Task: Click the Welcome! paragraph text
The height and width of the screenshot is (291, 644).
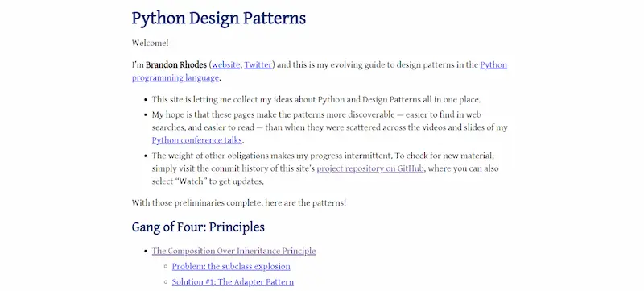Action: pyautogui.click(x=151, y=43)
